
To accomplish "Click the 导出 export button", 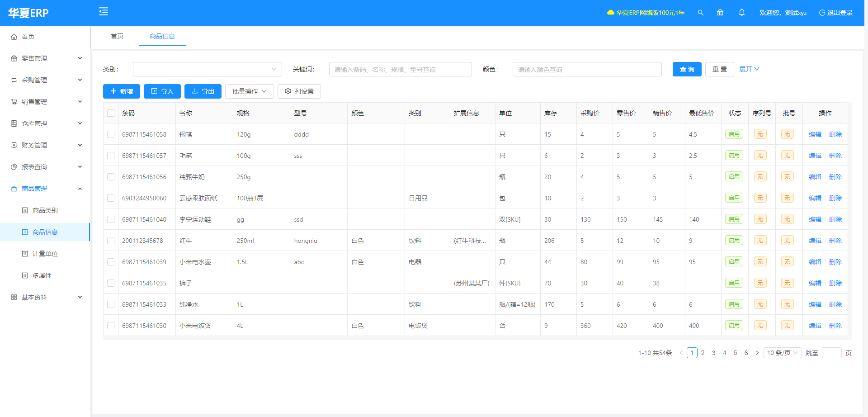I will click(203, 91).
